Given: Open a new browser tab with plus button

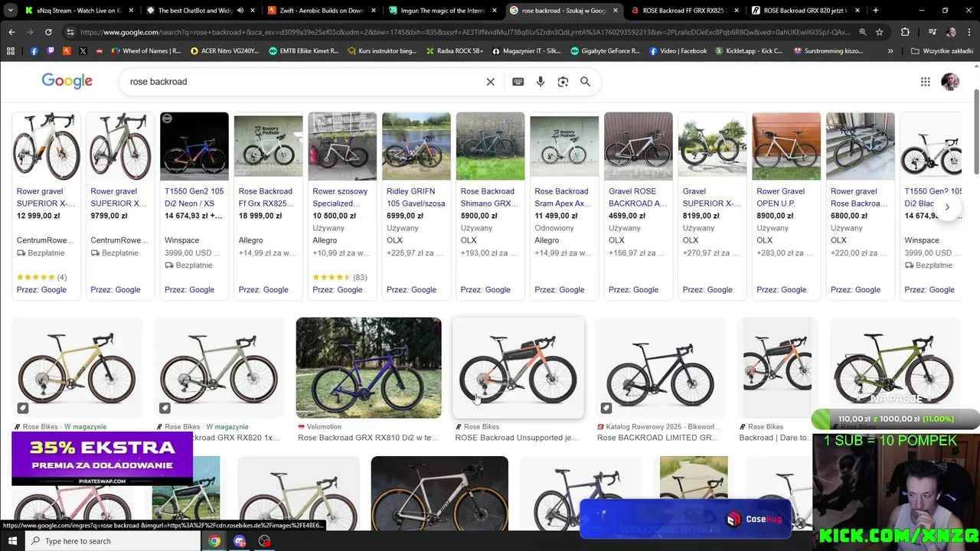Looking at the screenshot, I should [876, 11].
